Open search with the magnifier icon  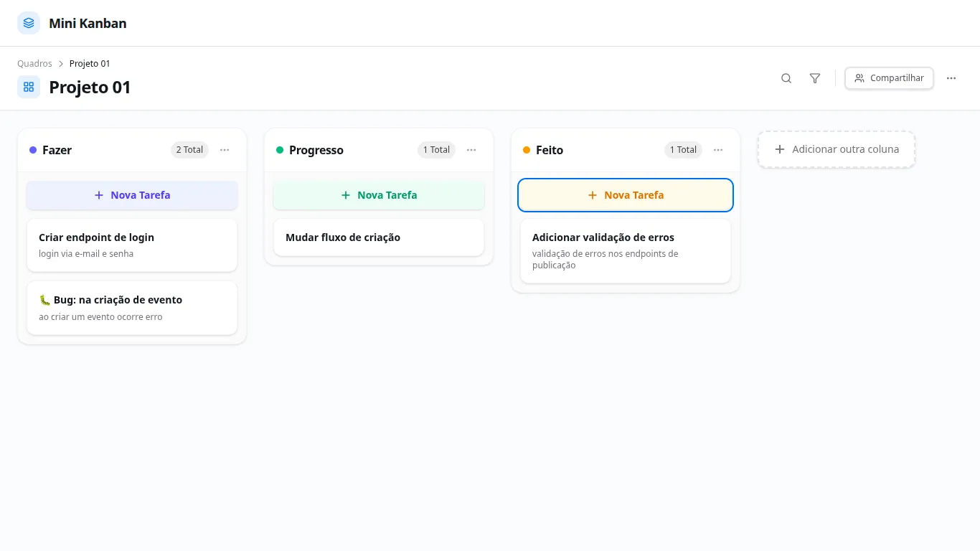pyautogui.click(x=786, y=78)
